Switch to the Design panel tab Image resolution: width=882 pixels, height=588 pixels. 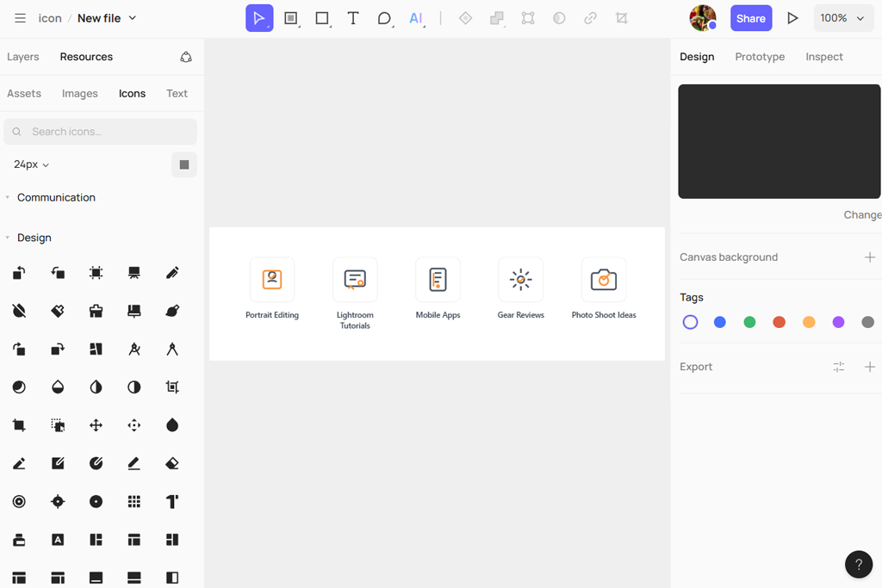pyautogui.click(x=697, y=57)
